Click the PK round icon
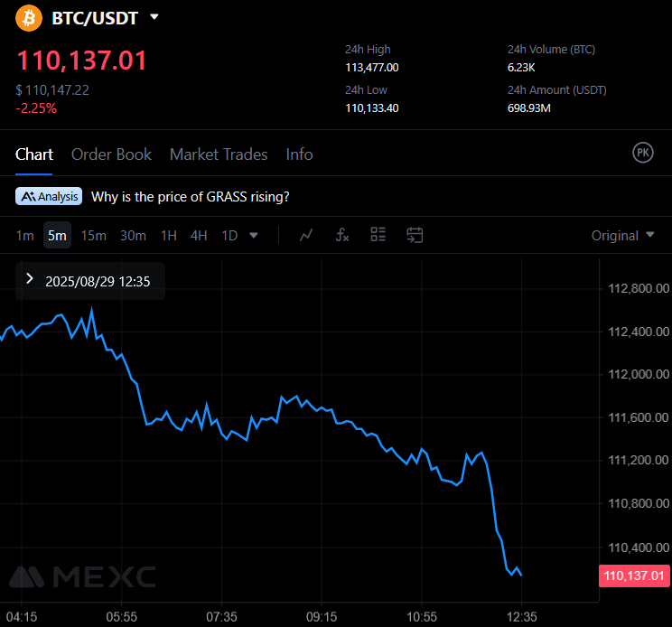The height and width of the screenshot is (627, 672). tap(642, 153)
